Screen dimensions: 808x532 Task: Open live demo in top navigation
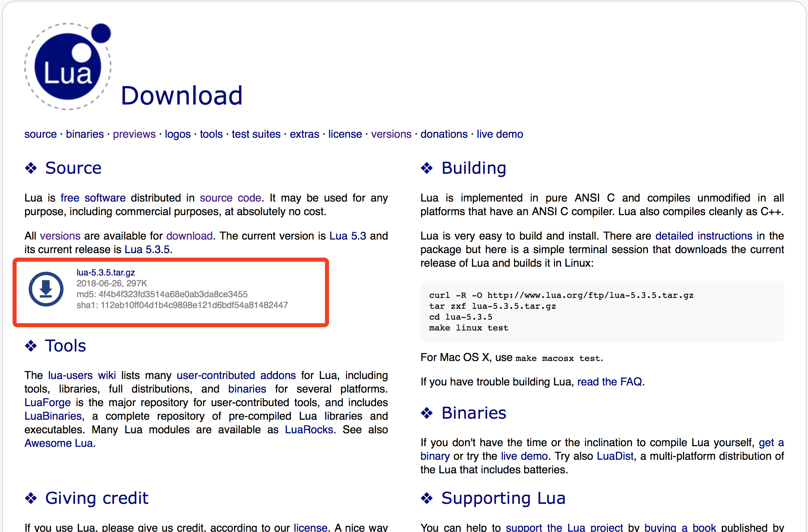tap(500, 134)
